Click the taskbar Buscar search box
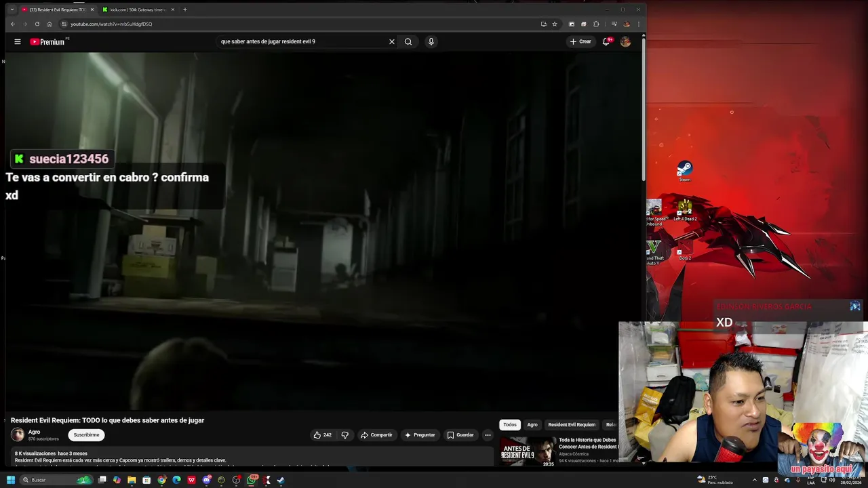 click(x=56, y=480)
